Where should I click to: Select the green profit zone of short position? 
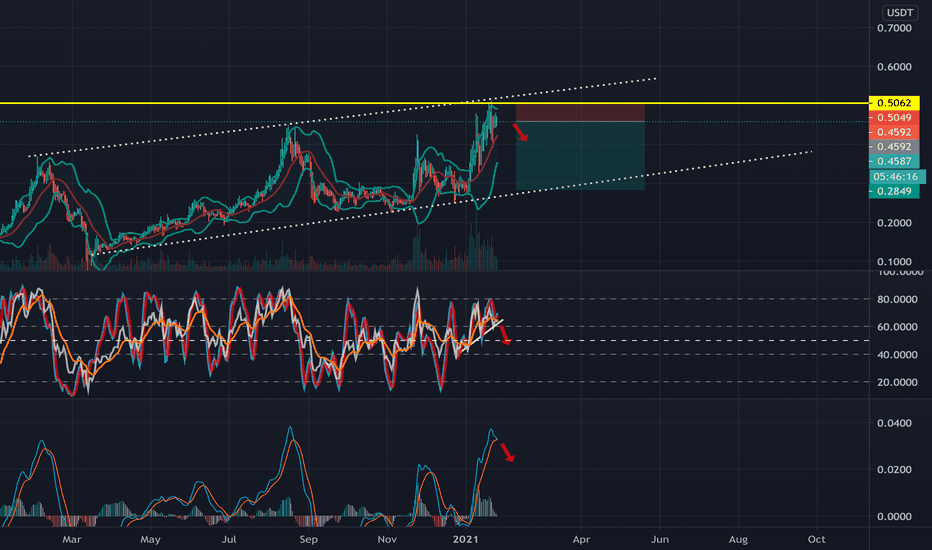(580, 156)
